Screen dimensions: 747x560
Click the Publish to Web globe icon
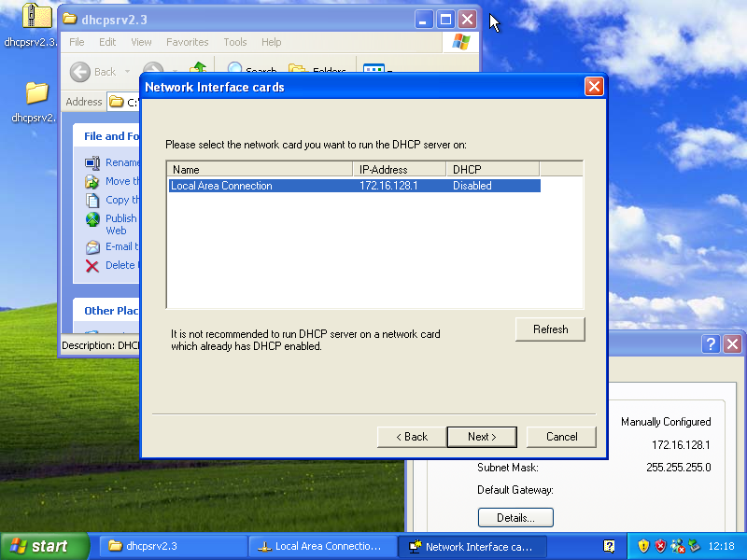tap(92, 219)
